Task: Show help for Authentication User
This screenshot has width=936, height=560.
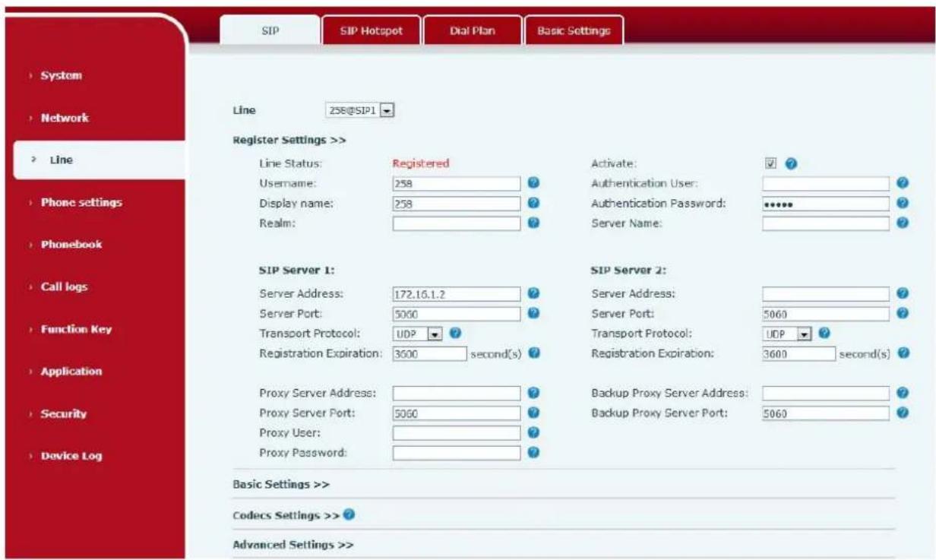Action: [x=902, y=183]
